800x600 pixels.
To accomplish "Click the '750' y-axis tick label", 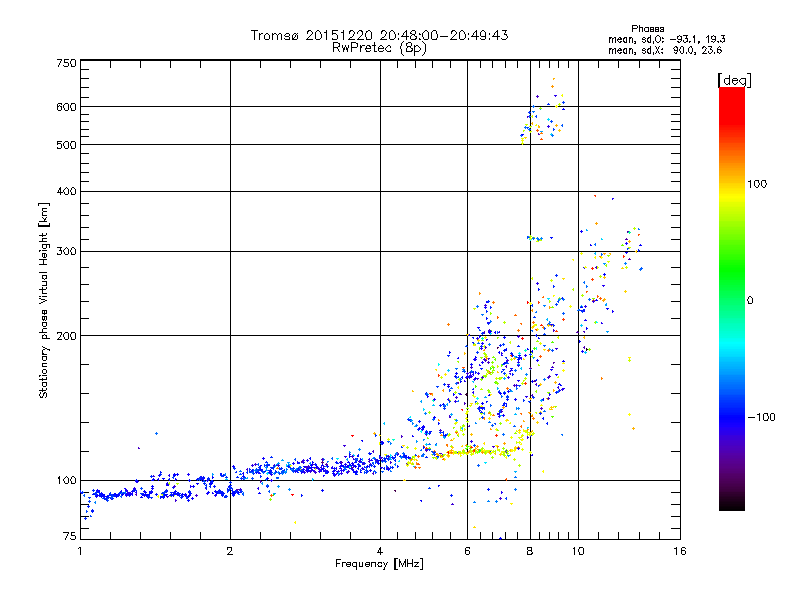I will [x=67, y=63].
